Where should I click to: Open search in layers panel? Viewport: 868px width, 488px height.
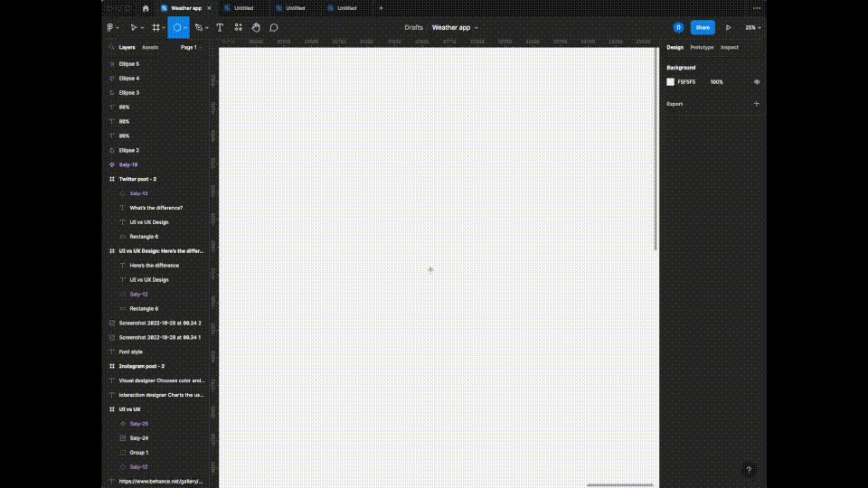tap(112, 48)
